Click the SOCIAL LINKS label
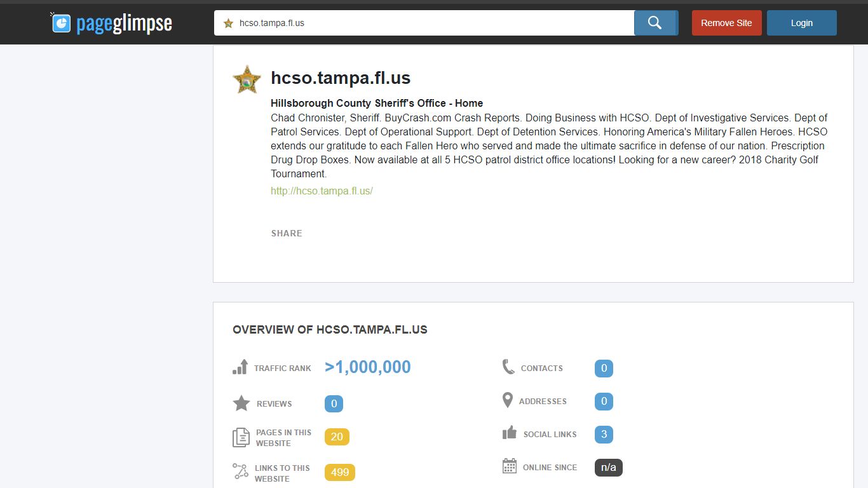The image size is (868, 488). point(550,434)
